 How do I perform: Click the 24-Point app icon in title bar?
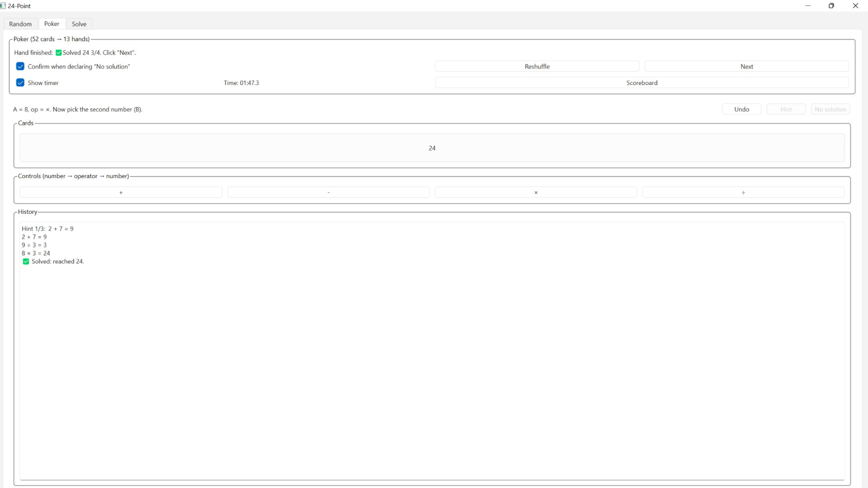3,6
